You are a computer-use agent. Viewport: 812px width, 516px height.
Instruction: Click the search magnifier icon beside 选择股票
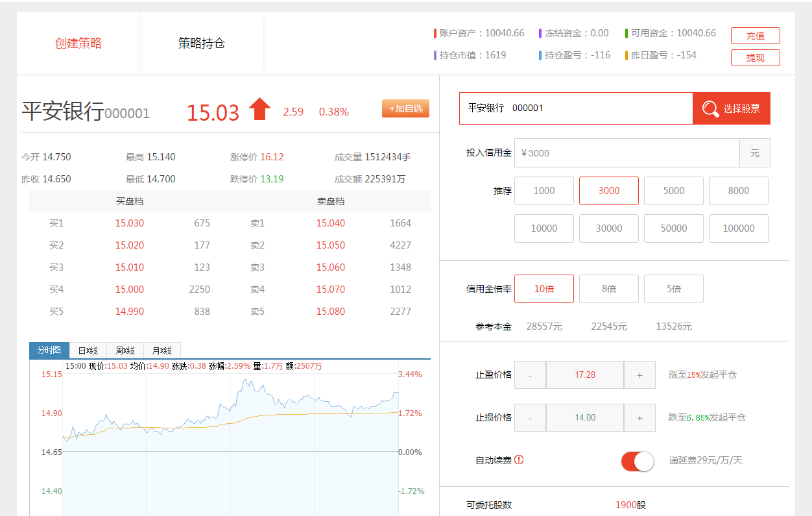pyautogui.click(x=710, y=108)
